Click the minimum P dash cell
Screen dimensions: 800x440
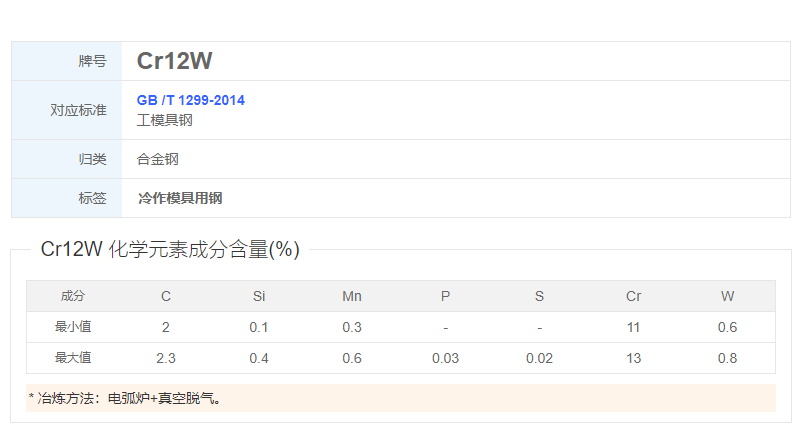click(445, 328)
